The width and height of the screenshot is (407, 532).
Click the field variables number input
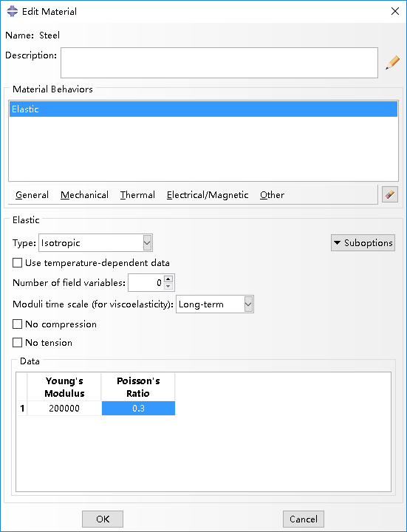pyautogui.click(x=146, y=282)
